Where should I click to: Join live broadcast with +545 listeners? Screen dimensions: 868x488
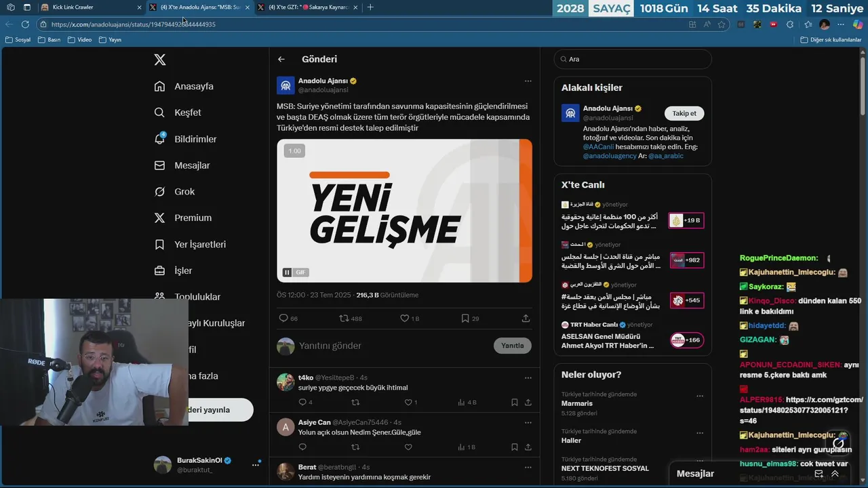click(686, 300)
